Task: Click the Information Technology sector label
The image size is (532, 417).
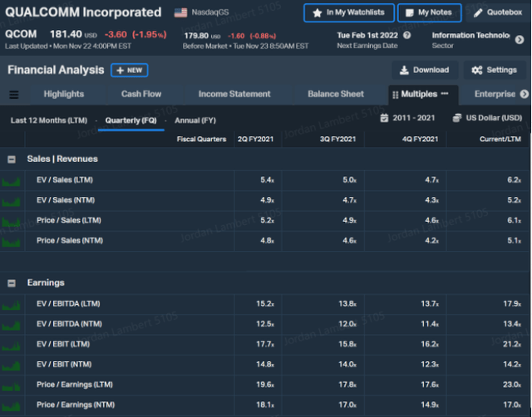Action: coord(470,35)
